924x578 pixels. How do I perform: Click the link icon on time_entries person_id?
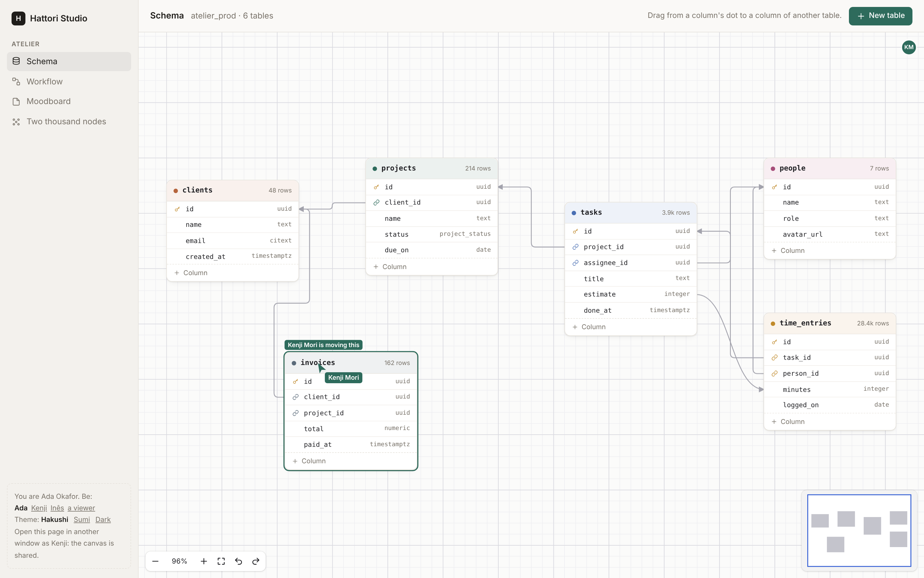[x=774, y=373]
